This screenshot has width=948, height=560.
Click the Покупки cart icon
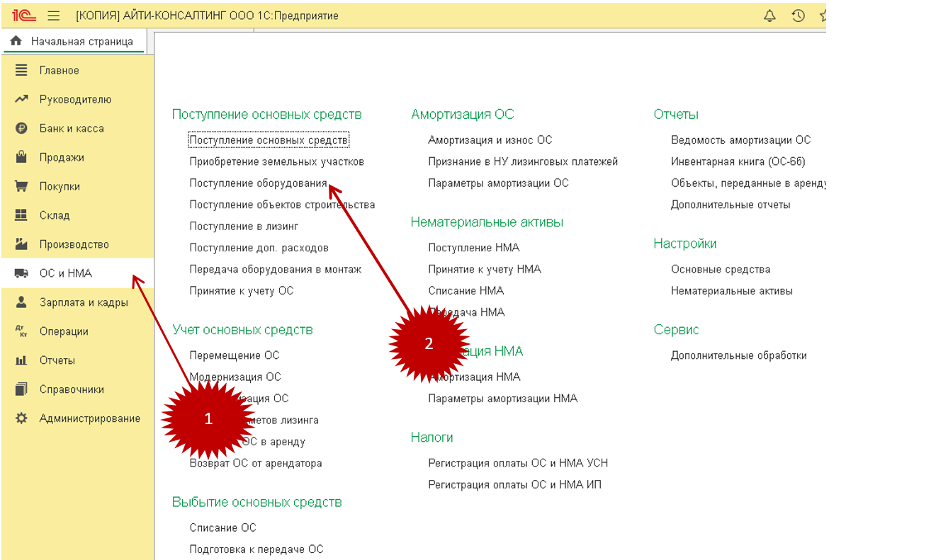pos(21,187)
